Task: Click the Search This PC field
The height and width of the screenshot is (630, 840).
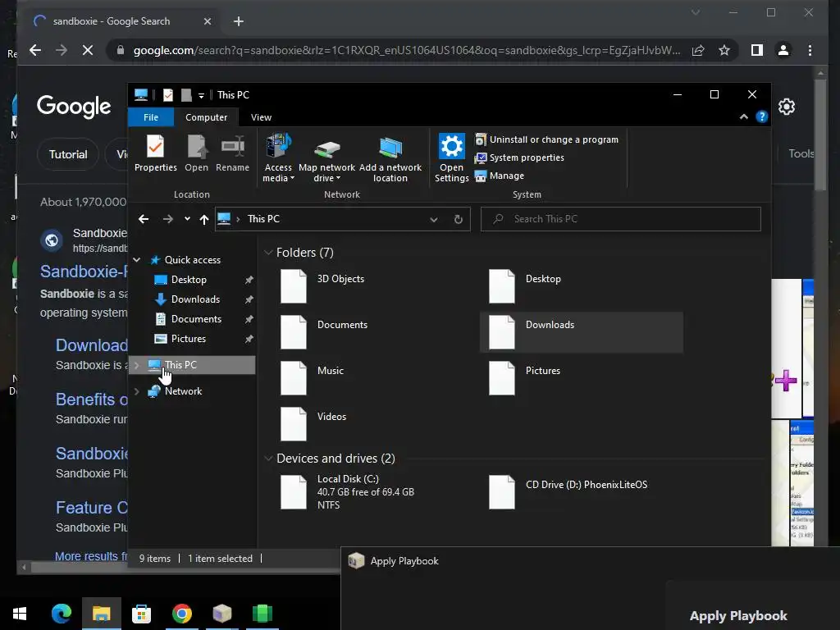Action: (620, 219)
